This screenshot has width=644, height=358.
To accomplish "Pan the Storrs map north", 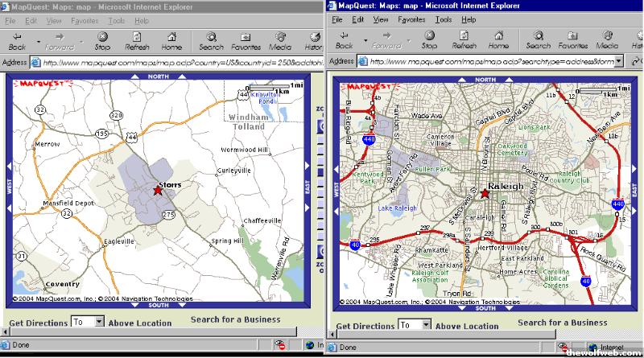I will pyautogui.click(x=159, y=76).
